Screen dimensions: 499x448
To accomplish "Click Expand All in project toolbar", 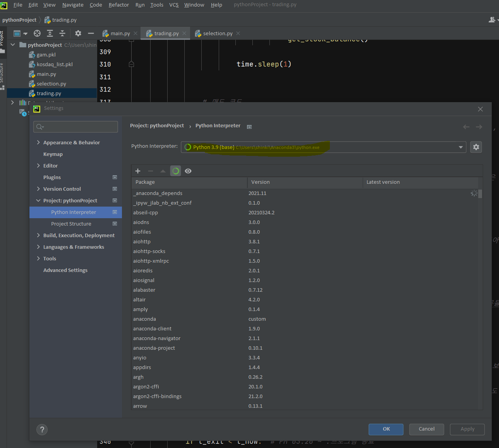I will coord(50,33).
